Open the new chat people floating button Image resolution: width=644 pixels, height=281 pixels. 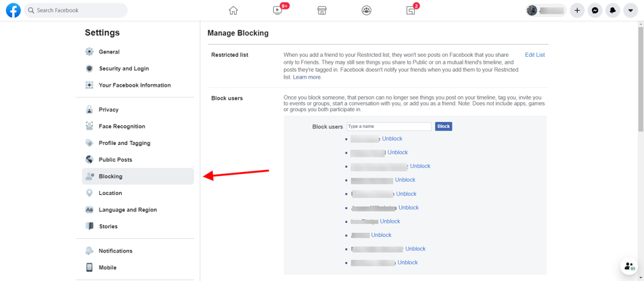point(629,266)
